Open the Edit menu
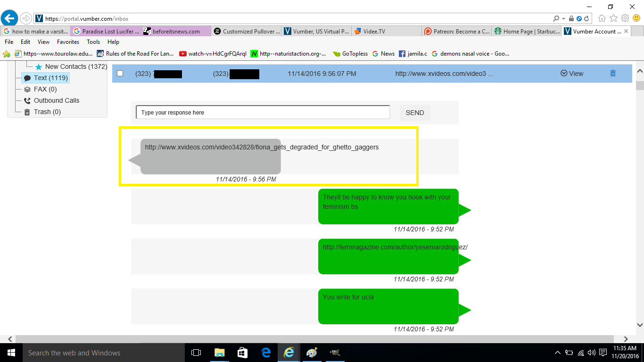The image size is (644, 362). click(25, 42)
